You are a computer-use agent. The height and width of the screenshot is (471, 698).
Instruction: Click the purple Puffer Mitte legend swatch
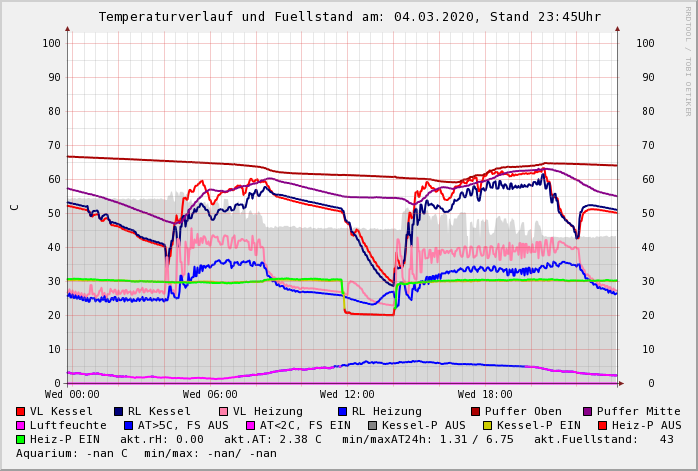coord(588,412)
